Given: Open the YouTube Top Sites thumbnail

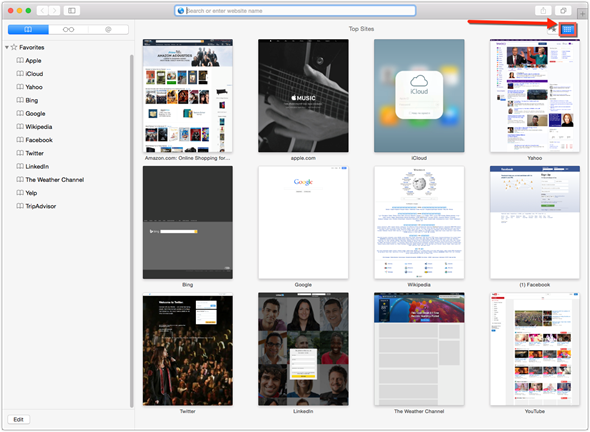Looking at the screenshot, I should (535, 349).
